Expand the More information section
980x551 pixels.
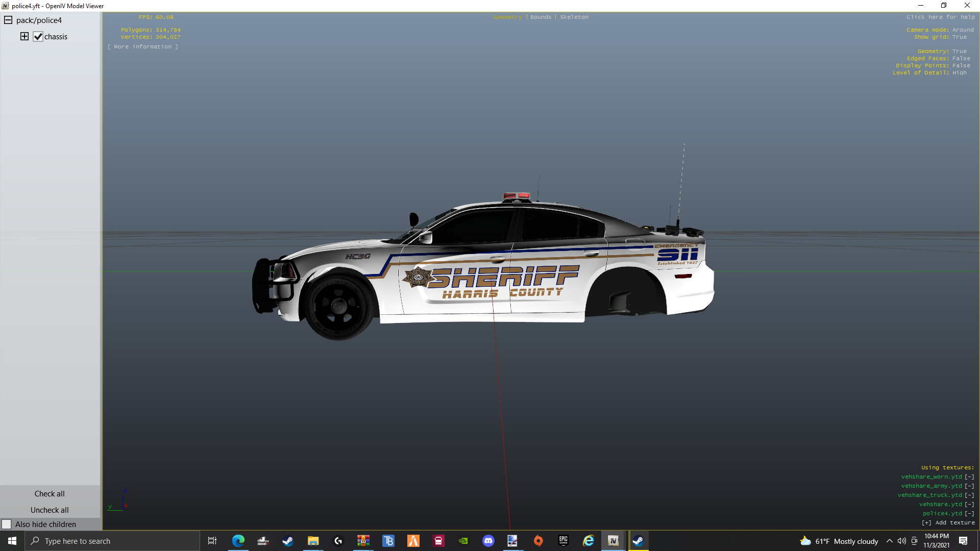[x=142, y=46]
